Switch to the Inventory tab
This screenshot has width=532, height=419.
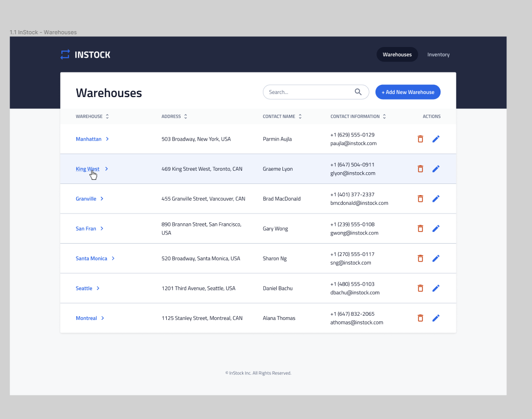[438, 54]
